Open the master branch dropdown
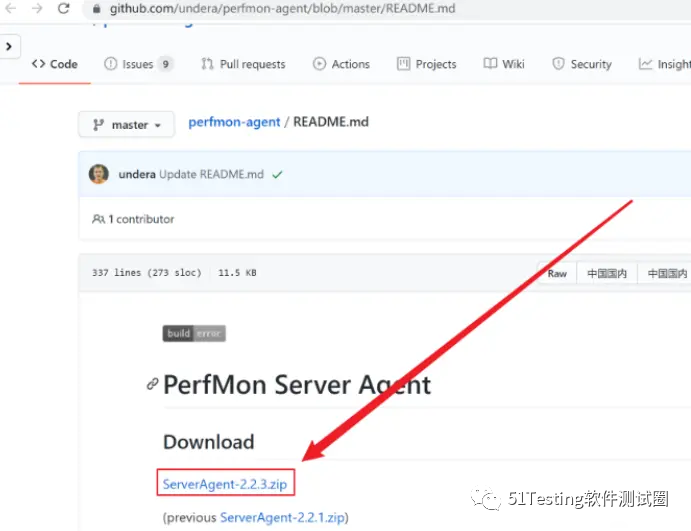The width and height of the screenshot is (691, 531). point(126,125)
